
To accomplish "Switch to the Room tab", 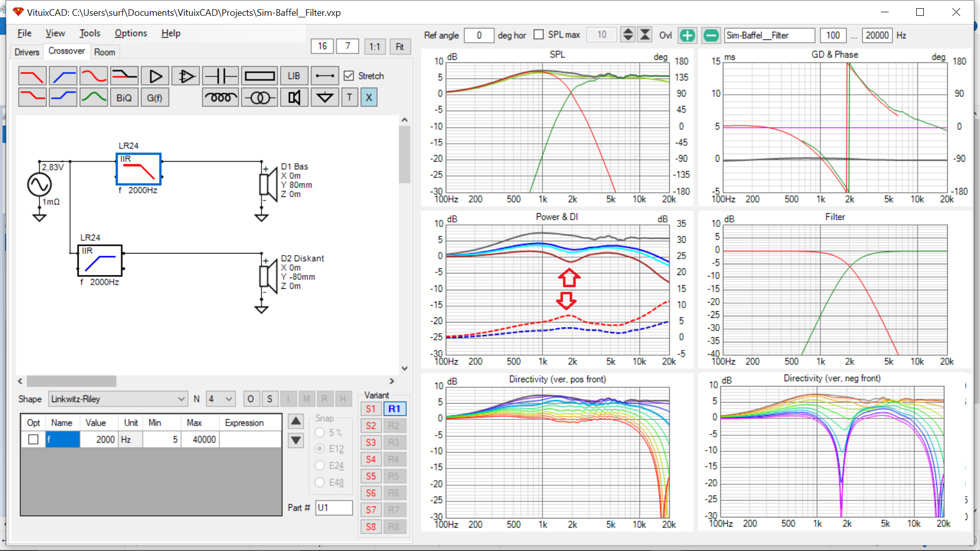I will (x=105, y=52).
